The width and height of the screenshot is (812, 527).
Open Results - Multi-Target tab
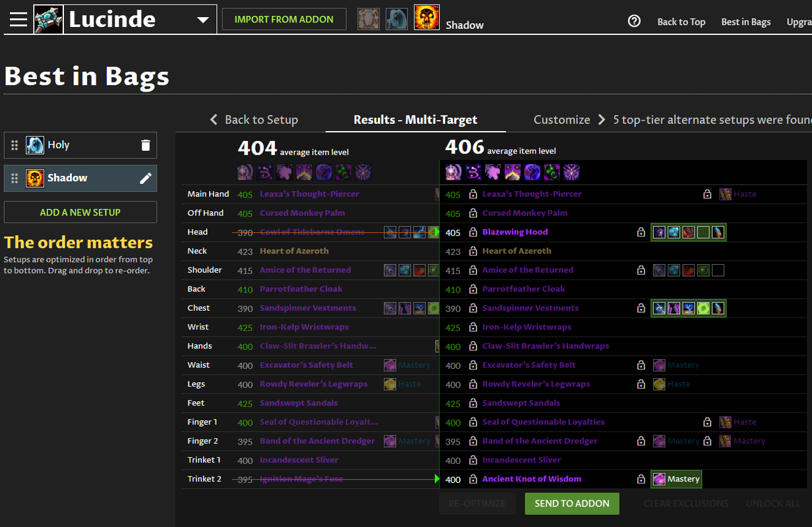coord(415,119)
